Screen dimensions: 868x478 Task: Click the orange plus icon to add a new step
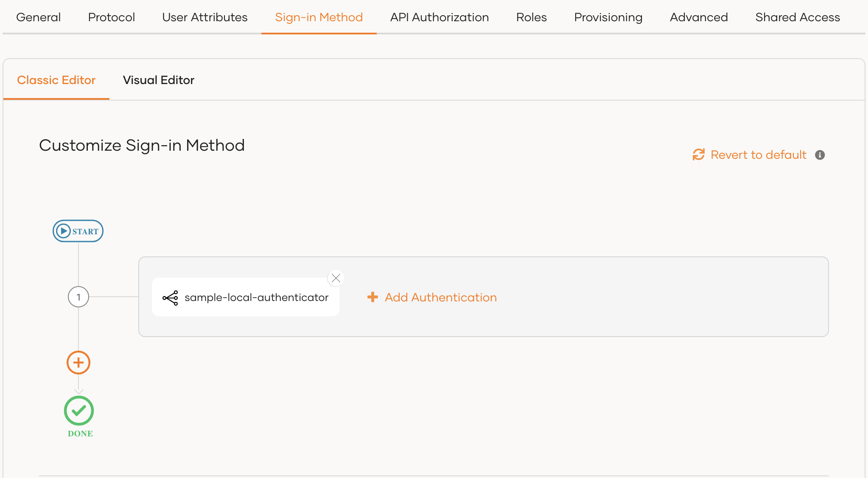point(78,363)
